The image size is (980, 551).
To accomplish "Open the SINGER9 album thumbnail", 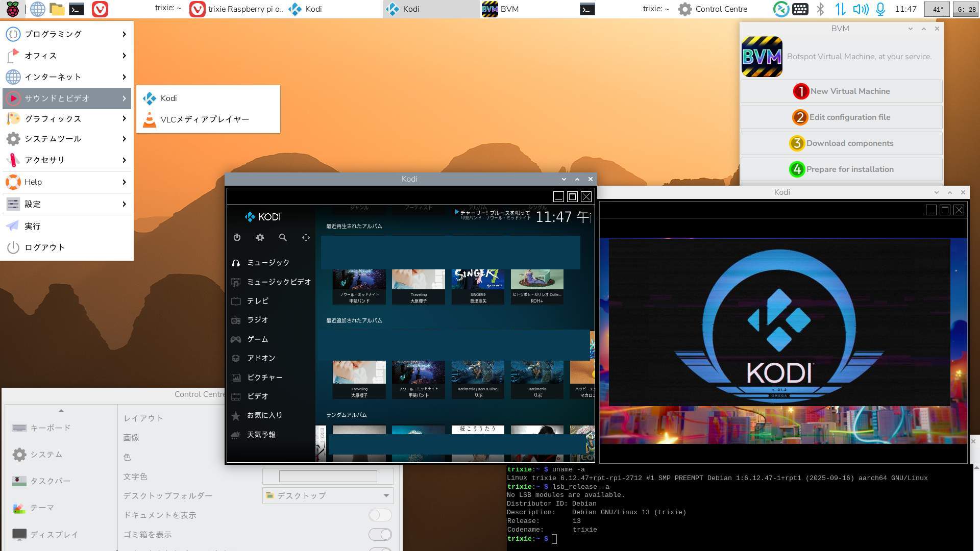I will [x=478, y=286].
